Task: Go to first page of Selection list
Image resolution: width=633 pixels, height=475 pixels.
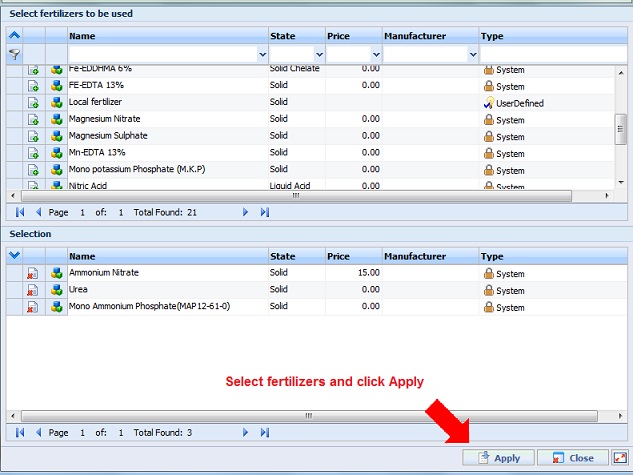Action: point(20,433)
